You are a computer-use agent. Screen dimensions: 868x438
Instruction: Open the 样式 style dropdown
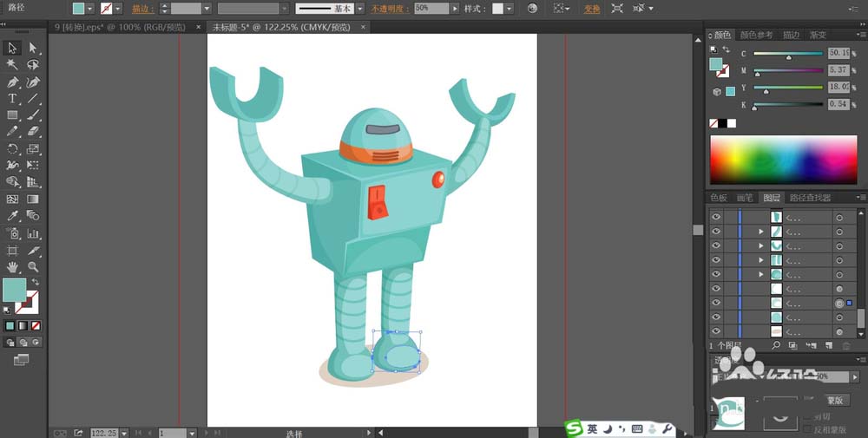[509, 9]
